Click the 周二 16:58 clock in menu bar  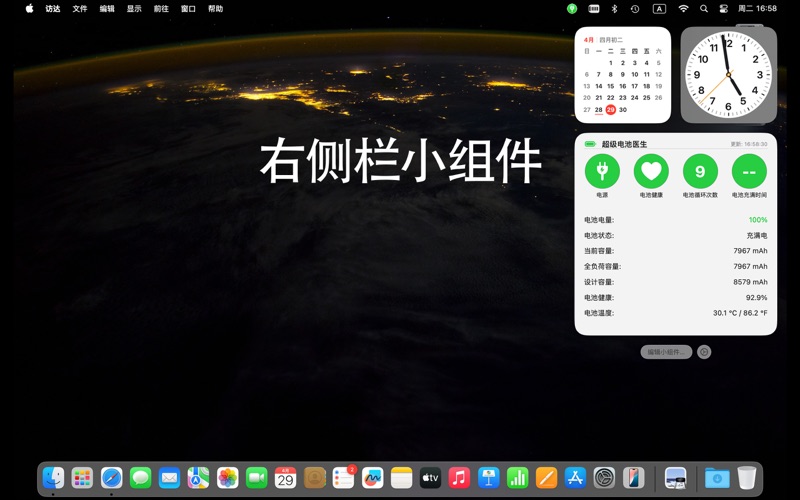pyautogui.click(x=757, y=9)
